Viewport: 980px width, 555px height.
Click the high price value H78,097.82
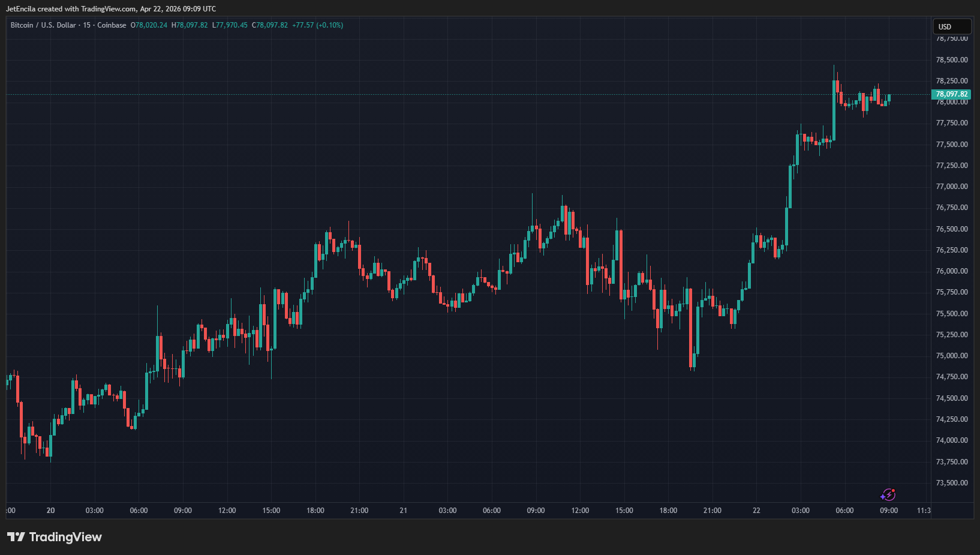190,25
